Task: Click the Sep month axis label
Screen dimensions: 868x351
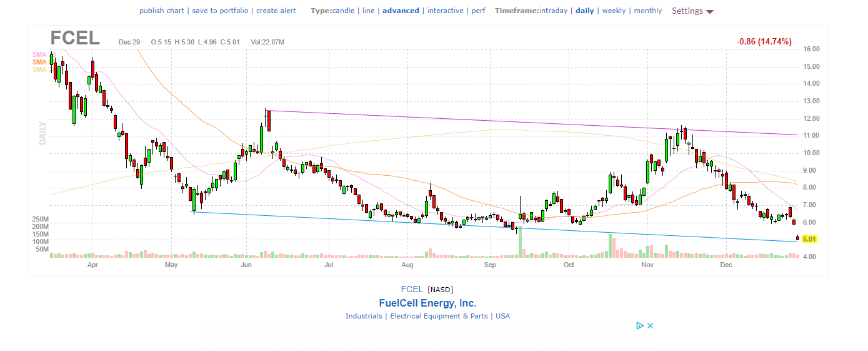Action: click(489, 265)
